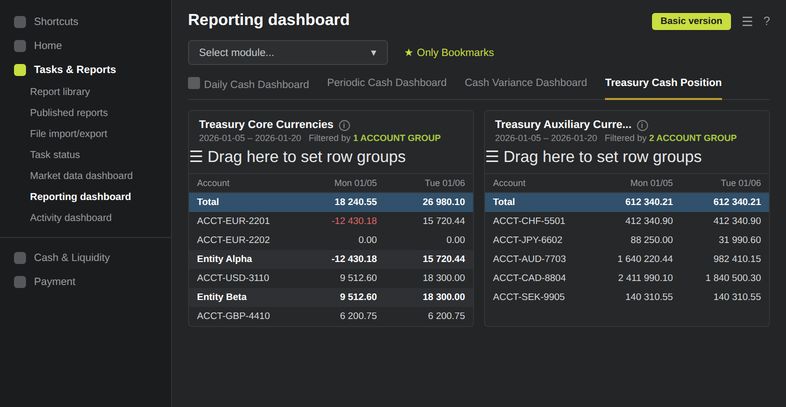
Task: Click the highlighted Tasks & Reports square
Action: 20,70
